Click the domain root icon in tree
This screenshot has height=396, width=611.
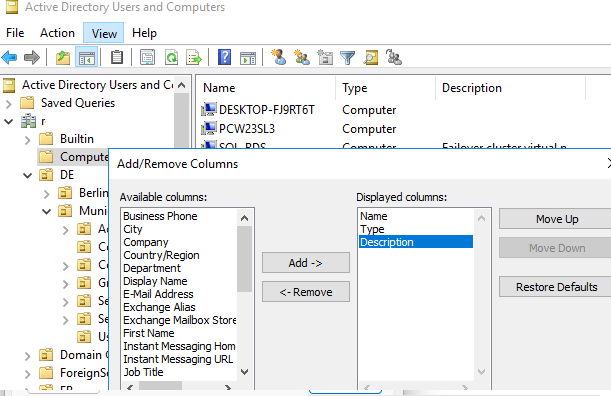pos(28,121)
